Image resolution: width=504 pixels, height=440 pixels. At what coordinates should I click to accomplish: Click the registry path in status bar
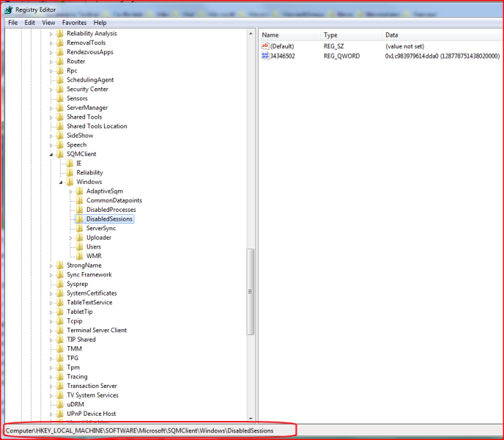click(139, 430)
